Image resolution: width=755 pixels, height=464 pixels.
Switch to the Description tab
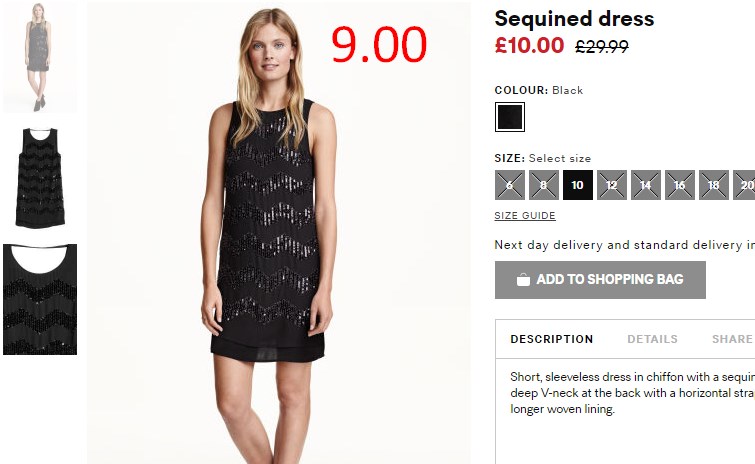coord(552,339)
